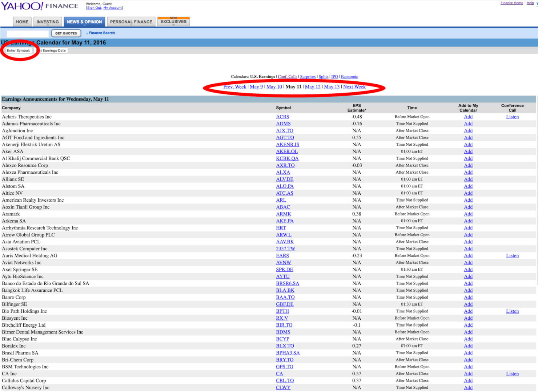Open the BLX.TO symbol quote

(285, 346)
